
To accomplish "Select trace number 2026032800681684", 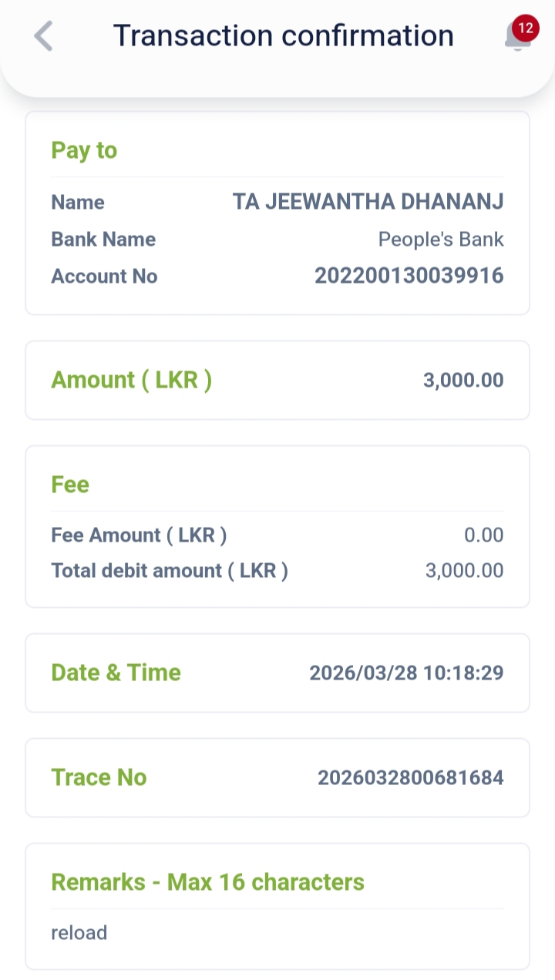I will click(x=410, y=777).
